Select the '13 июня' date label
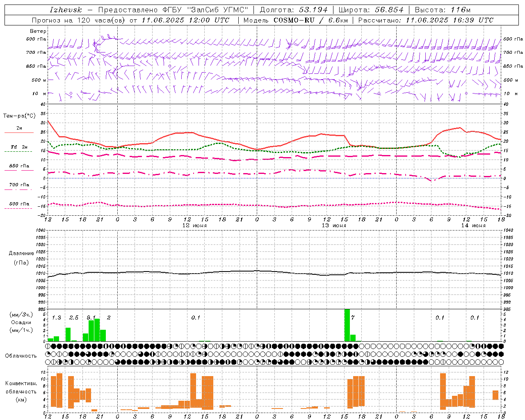 tap(334, 226)
